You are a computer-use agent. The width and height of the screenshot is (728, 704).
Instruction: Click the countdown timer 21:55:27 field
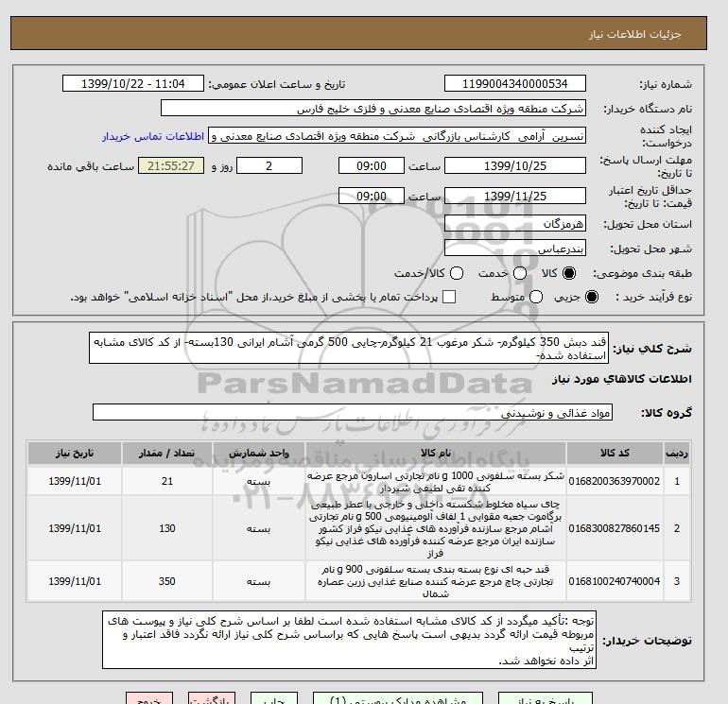(x=171, y=165)
